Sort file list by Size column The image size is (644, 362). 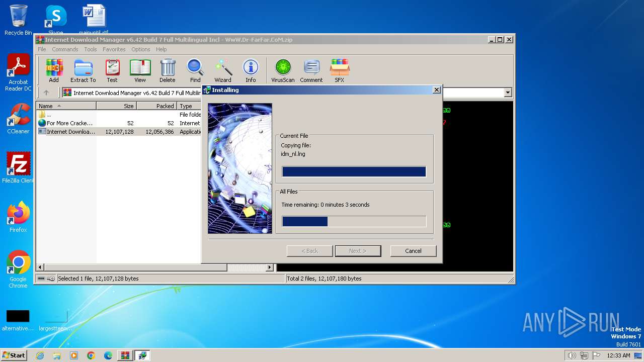click(x=116, y=106)
